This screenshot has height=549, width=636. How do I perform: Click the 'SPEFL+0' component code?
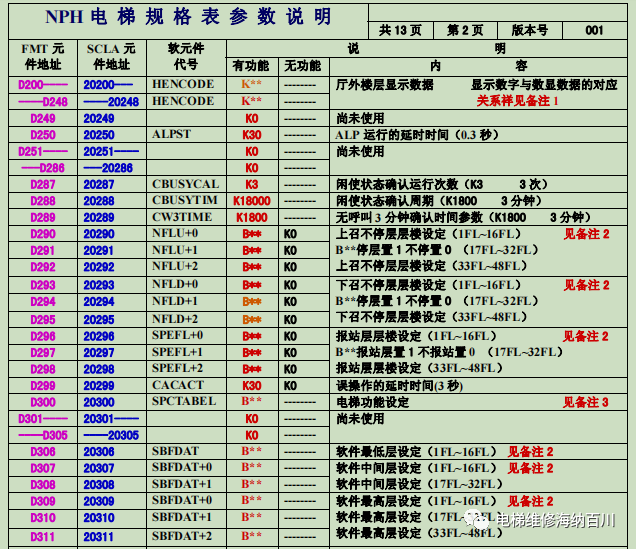tap(177, 335)
